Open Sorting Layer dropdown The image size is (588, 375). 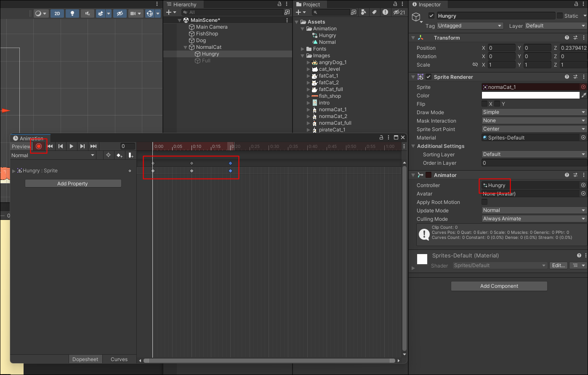click(x=534, y=154)
